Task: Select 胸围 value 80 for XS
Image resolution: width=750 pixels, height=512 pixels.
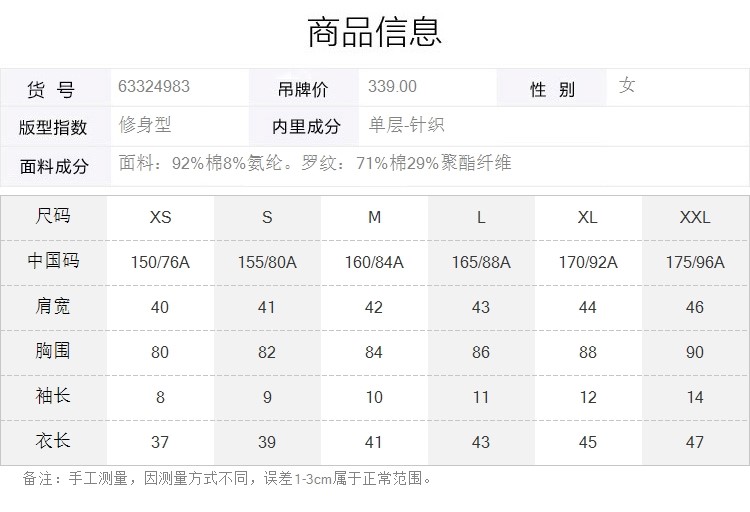Action: click(160, 352)
